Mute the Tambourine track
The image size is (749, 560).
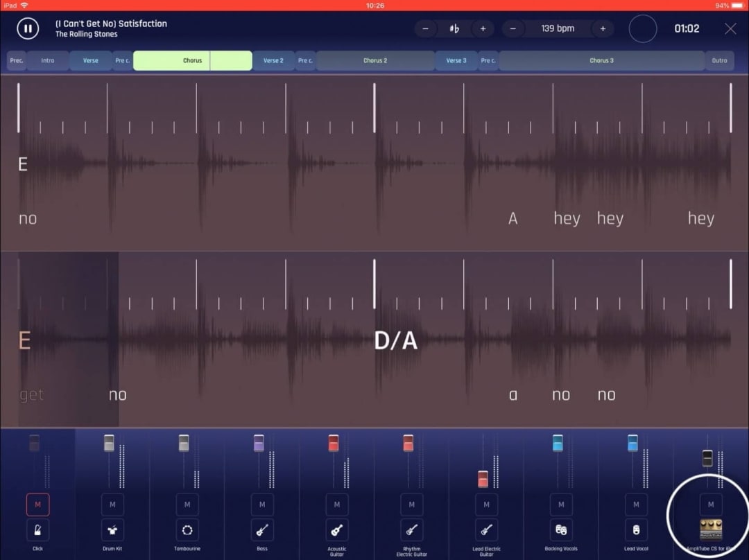point(187,505)
